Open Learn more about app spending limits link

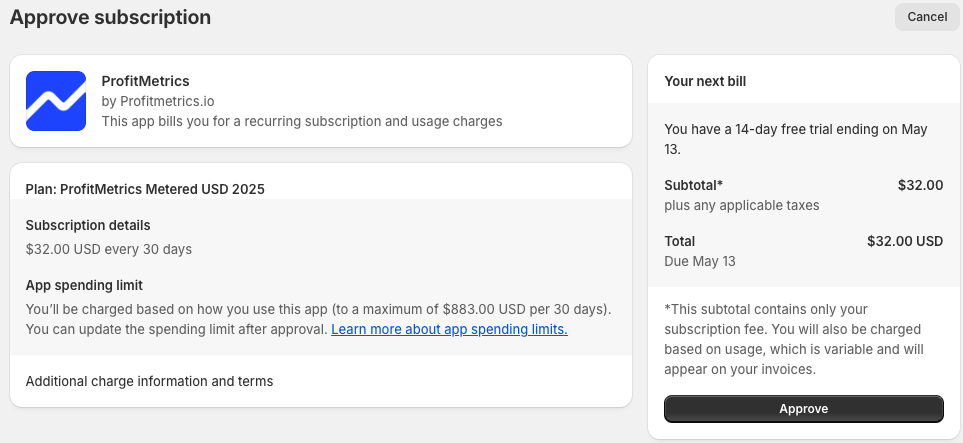tap(449, 329)
